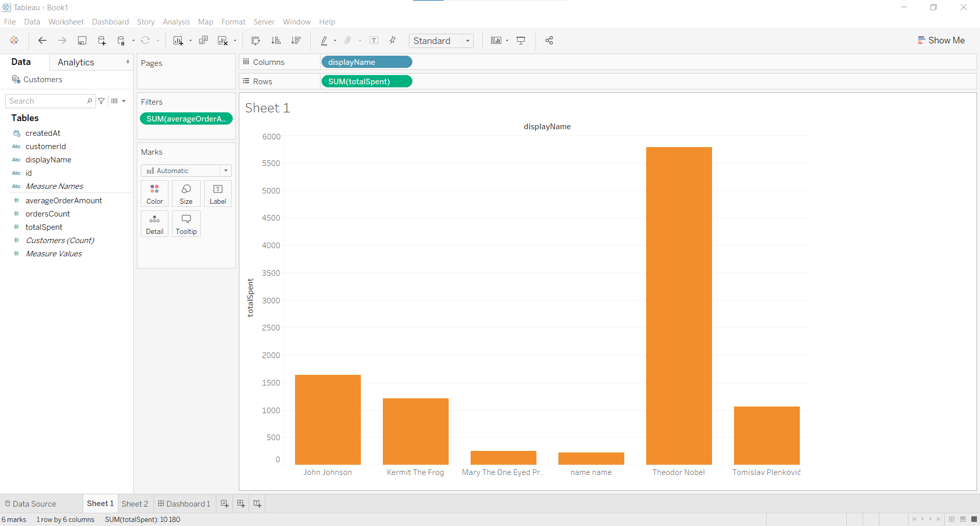The height and width of the screenshot is (526, 980).
Task: Open the Show Me panel
Action: tap(942, 40)
